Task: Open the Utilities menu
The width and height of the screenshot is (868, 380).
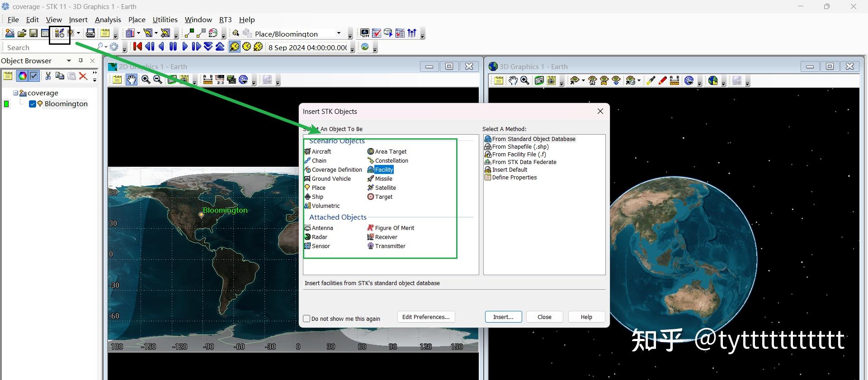Action: [165, 19]
